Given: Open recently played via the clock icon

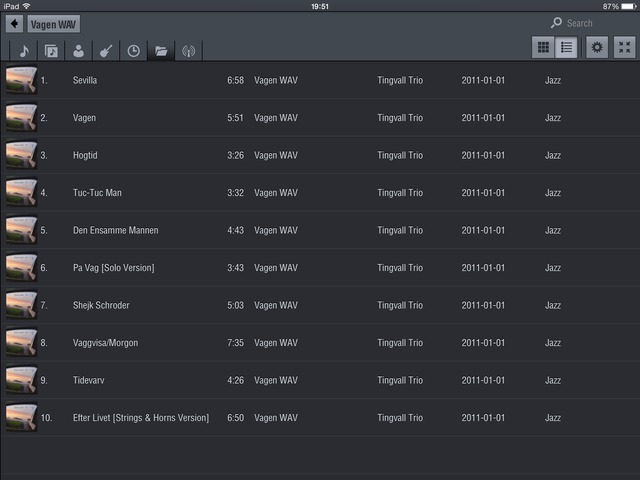Looking at the screenshot, I should click(x=133, y=50).
